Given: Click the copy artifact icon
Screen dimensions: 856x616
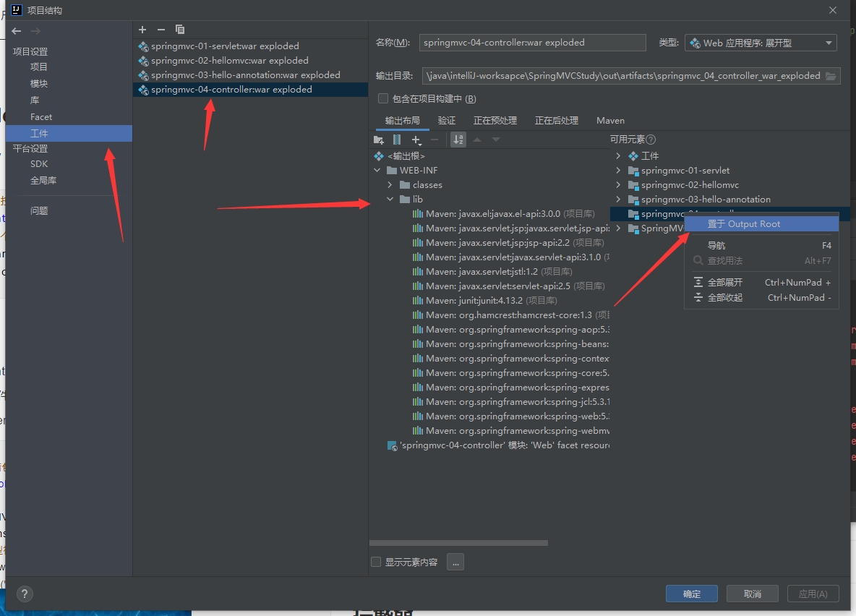Looking at the screenshot, I should (x=180, y=30).
